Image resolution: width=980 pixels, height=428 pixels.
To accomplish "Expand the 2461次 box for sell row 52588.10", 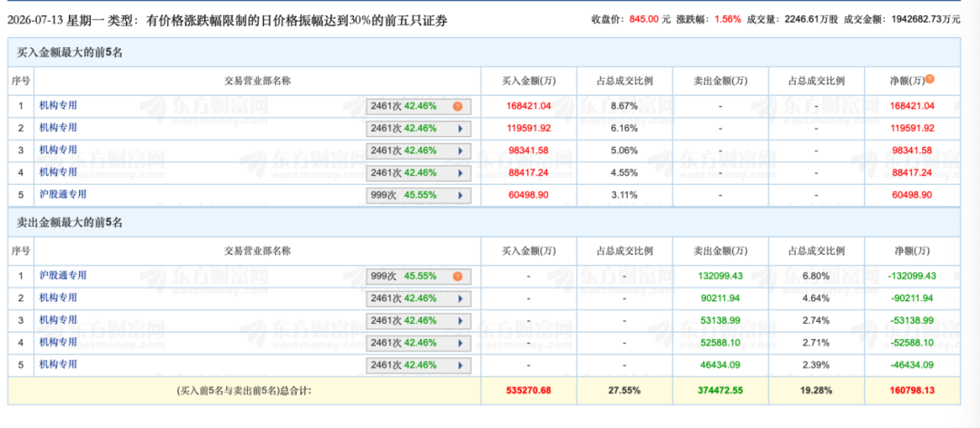I will pos(418,343).
